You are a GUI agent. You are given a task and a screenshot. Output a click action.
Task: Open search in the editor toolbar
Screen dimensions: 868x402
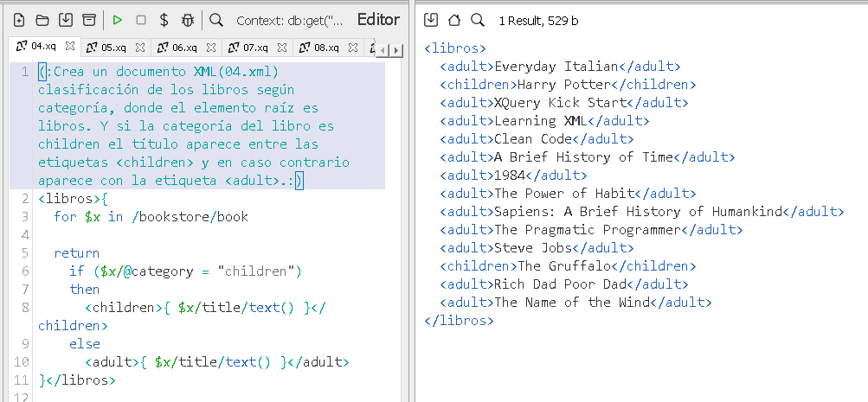tap(216, 20)
